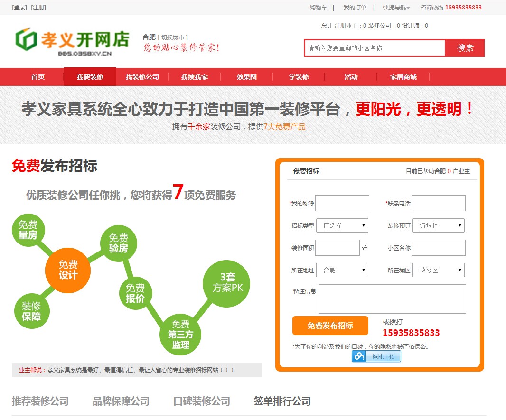Click the 免费验房 circle icon
The height and width of the screenshot is (420, 506).
(x=119, y=243)
